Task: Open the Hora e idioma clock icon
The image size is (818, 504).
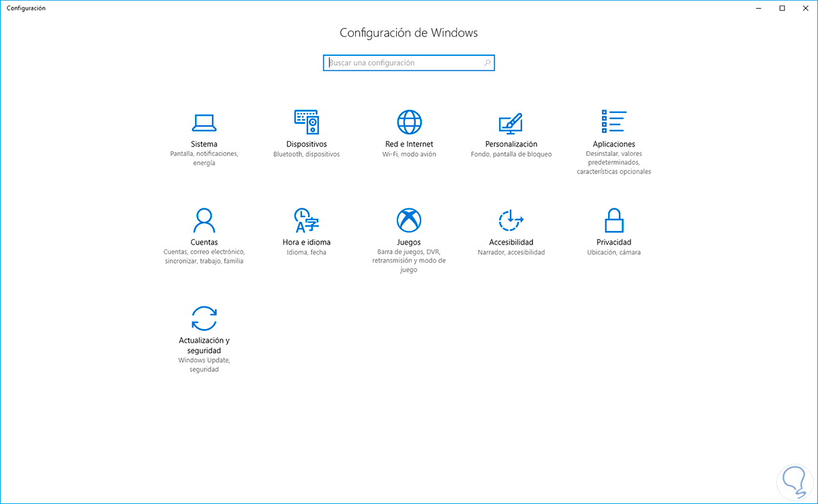Action: tap(307, 220)
